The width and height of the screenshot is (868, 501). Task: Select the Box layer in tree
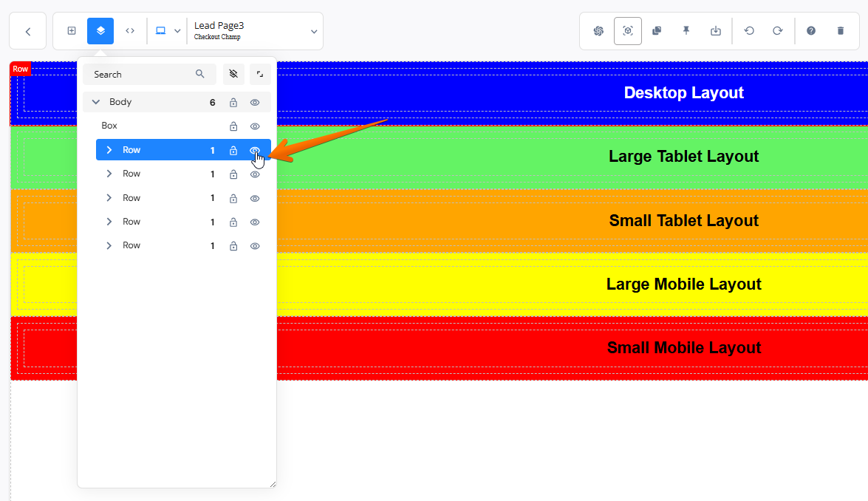(x=109, y=126)
